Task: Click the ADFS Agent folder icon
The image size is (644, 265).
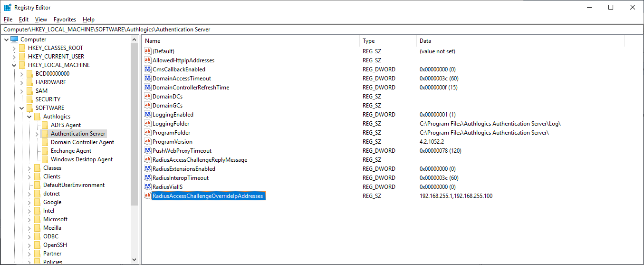Action: pos(45,125)
